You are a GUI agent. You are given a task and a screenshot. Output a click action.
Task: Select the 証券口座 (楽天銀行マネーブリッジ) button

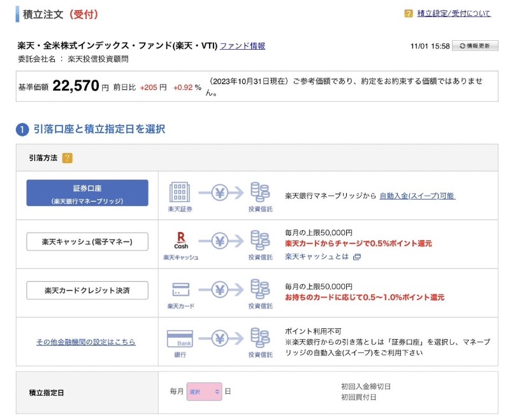[87, 192]
